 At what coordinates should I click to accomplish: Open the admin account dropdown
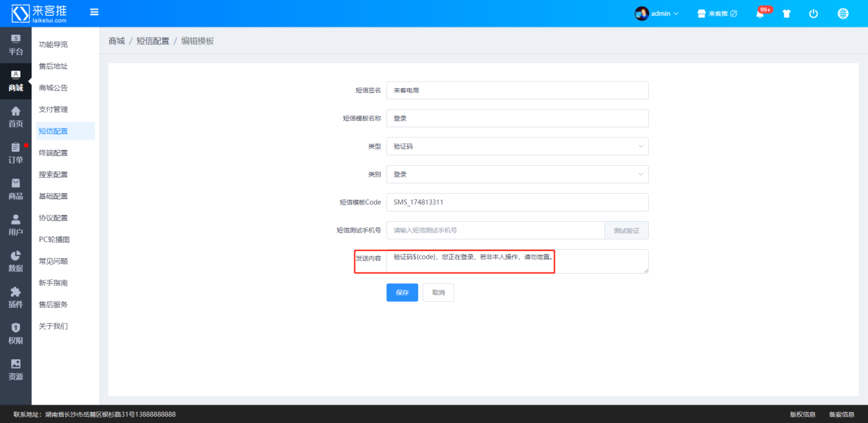[657, 14]
